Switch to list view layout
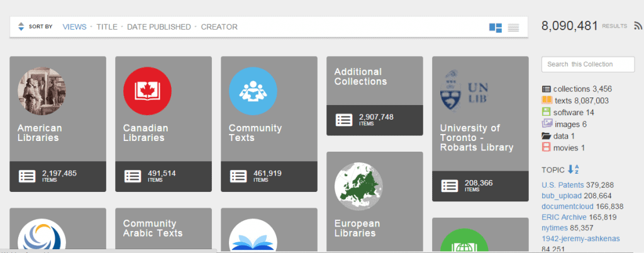This screenshot has width=644, height=253. click(x=513, y=28)
